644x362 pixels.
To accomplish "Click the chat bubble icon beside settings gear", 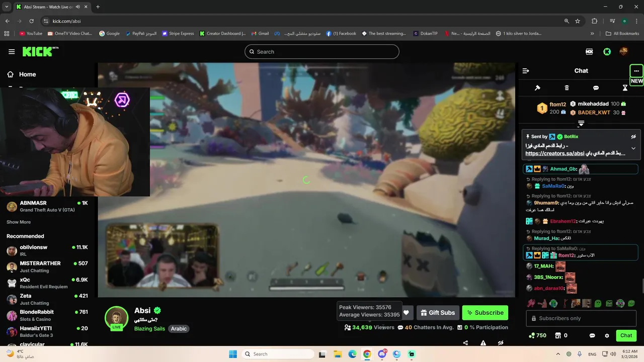I will point(592,335).
